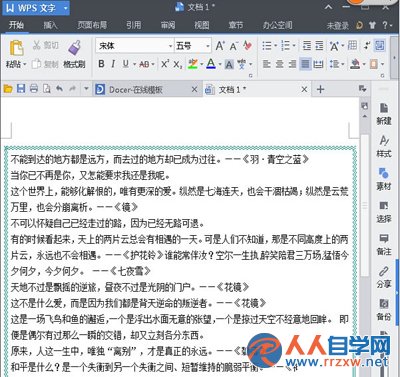Increase font size with the larger A
This screenshot has width=400, height=377.
220,46
